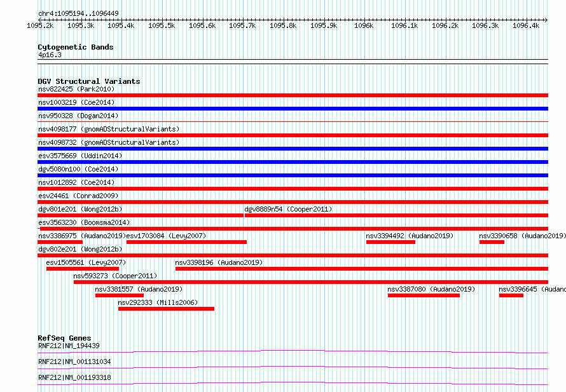This screenshot has height=392, width=566.
Task: Click the red bar under nsv3394492
Action: pyautogui.click(x=390, y=242)
